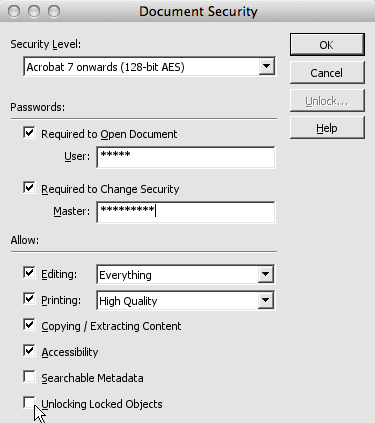Screen dimensions: 375x423
Task: Click inside the User password field
Action: (186, 157)
